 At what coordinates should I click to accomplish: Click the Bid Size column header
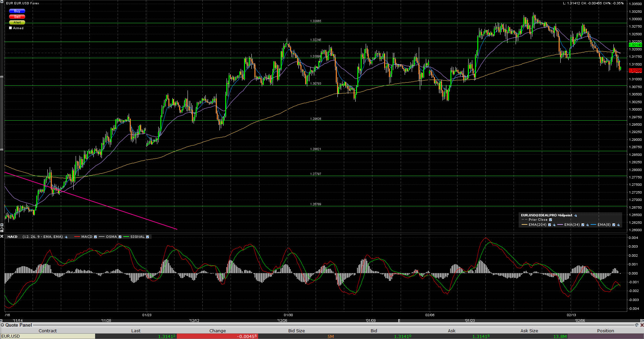(296, 331)
